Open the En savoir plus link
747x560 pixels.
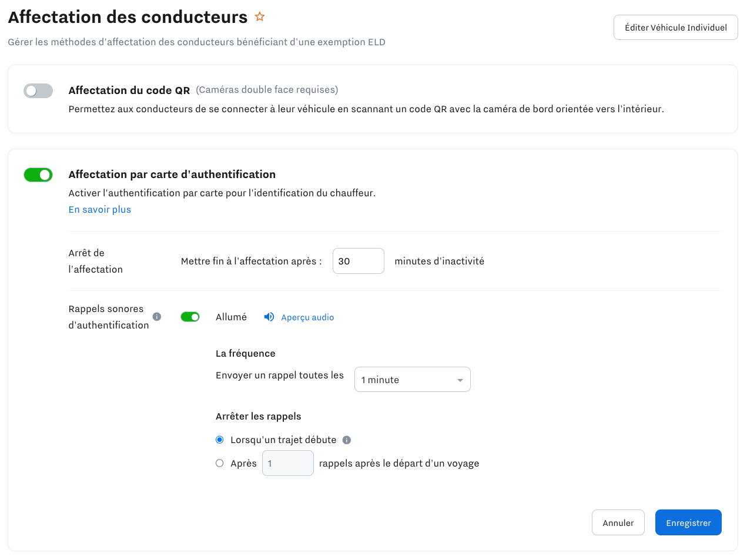pyautogui.click(x=99, y=209)
